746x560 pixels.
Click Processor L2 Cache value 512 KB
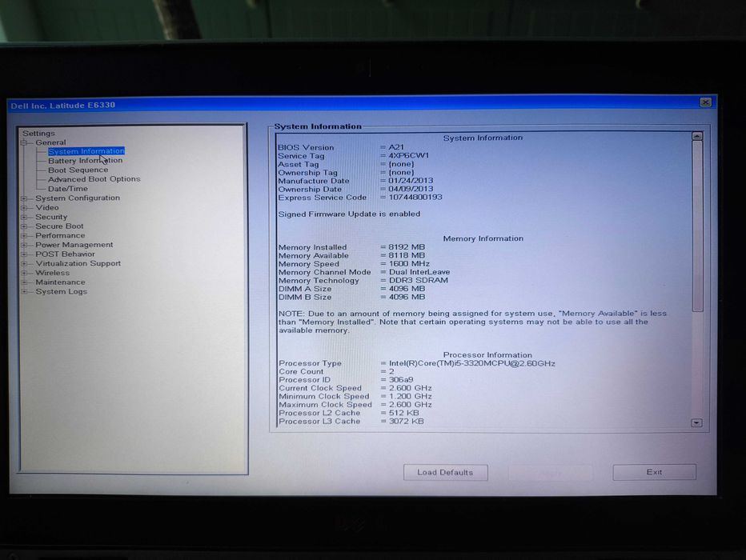404,413
